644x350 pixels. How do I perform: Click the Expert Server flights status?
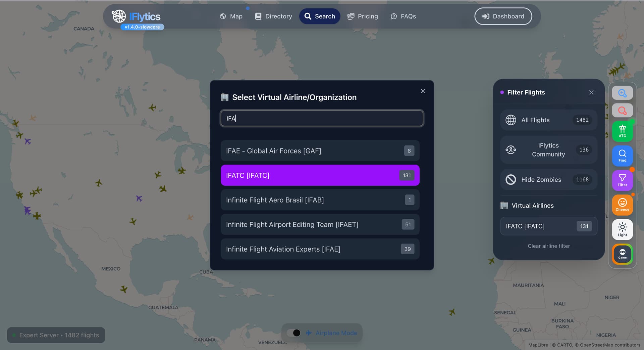56,335
